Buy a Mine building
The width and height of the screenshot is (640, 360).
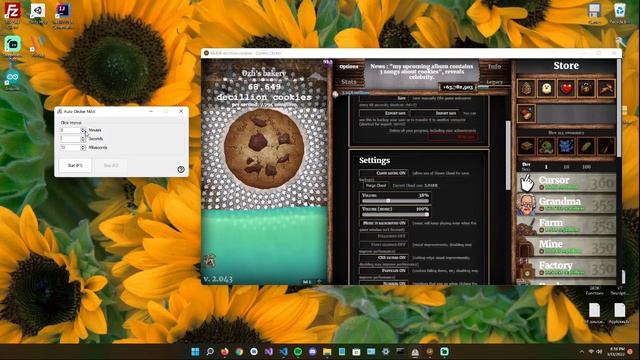pos(566,246)
